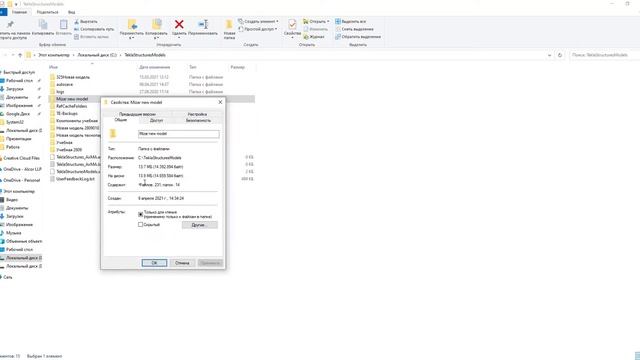
Task: Open Создать элемент dropdown in ribbon
Action: pyautogui.click(x=258, y=22)
